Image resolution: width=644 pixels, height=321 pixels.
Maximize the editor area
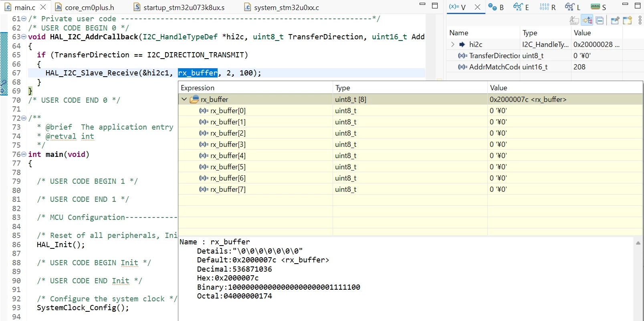(x=435, y=6)
